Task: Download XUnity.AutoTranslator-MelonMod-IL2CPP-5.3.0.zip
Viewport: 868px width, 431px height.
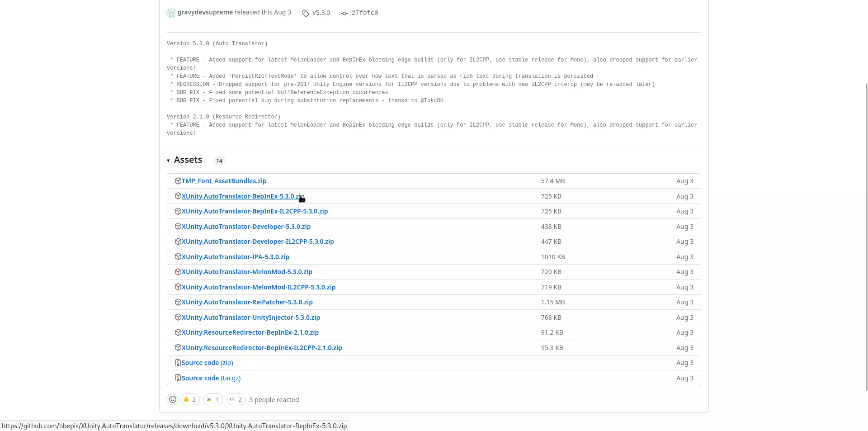Action: pyautogui.click(x=259, y=287)
